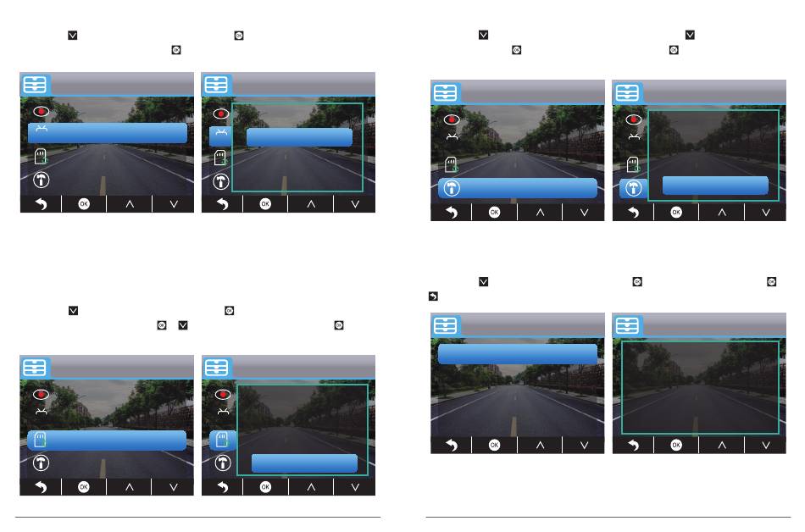The width and height of the screenshot is (805, 532).
Task: Click small highlighted tools icon beside the popup
Action: tap(634, 188)
